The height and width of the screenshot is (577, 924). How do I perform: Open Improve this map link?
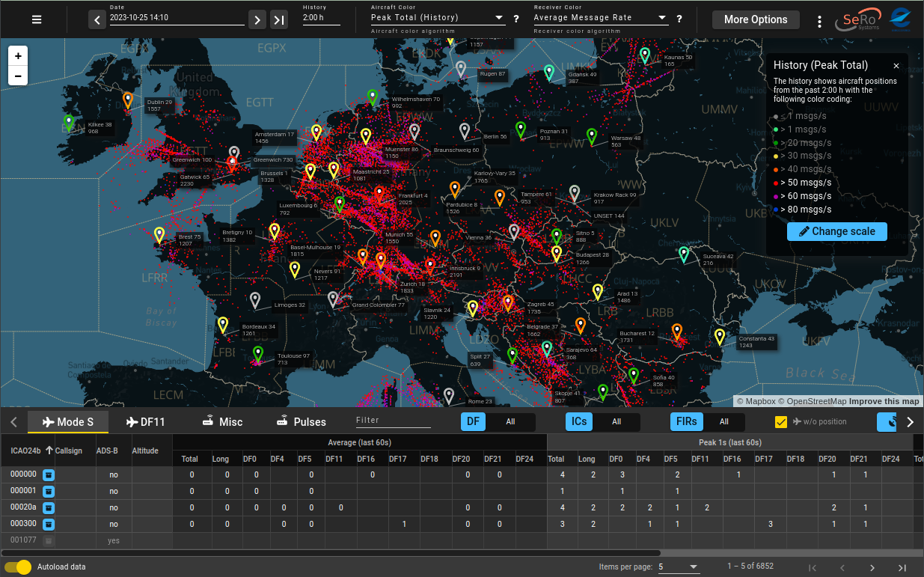884,402
